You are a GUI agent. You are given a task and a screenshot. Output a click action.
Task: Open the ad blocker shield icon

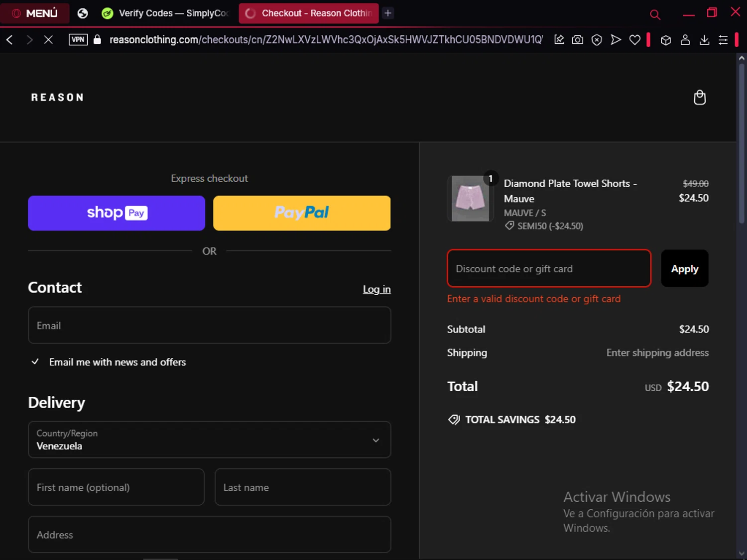click(x=597, y=40)
